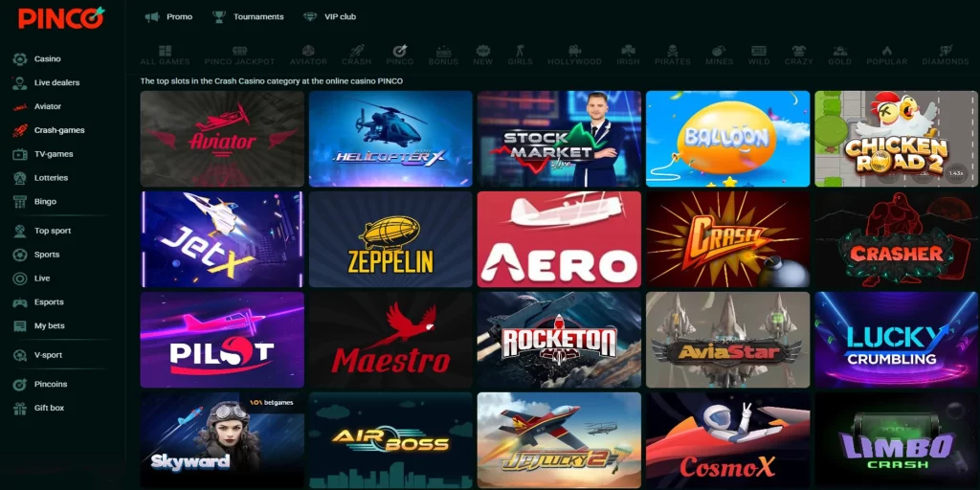
Task: Select the Pirates category tab
Action: point(672,55)
